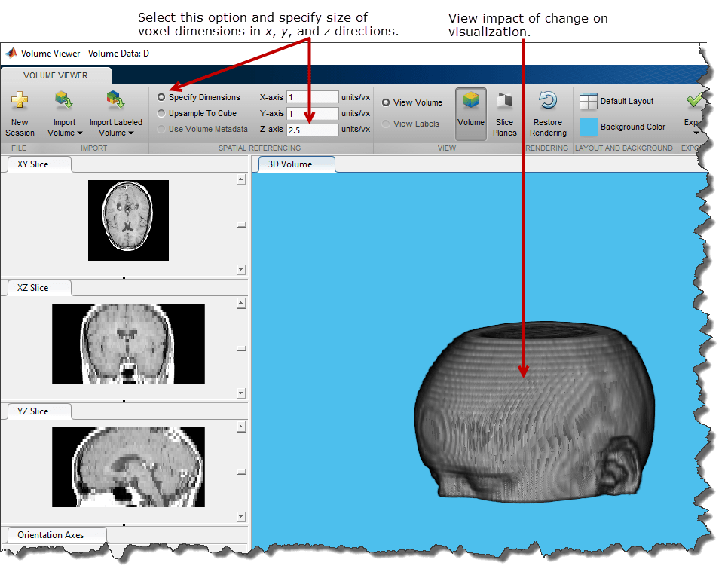728x575 pixels.
Task: Choose the View Labels radio button
Action: tap(386, 124)
